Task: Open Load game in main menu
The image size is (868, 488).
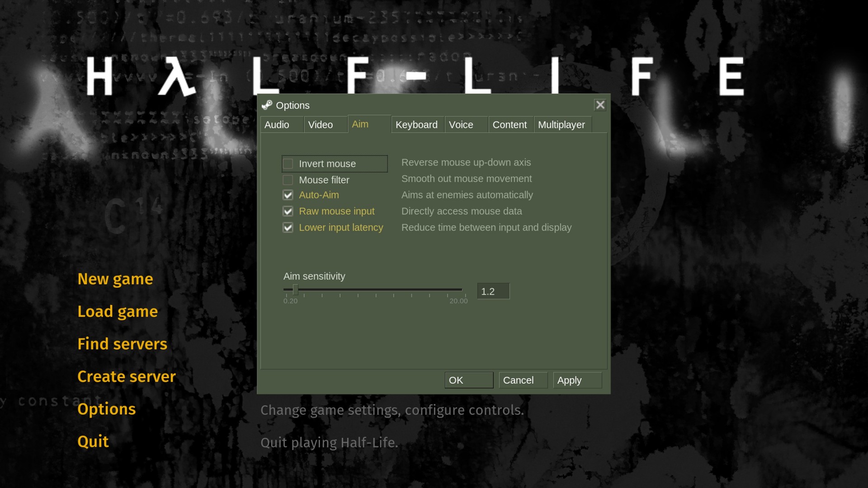Action: click(x=118, y=311)
